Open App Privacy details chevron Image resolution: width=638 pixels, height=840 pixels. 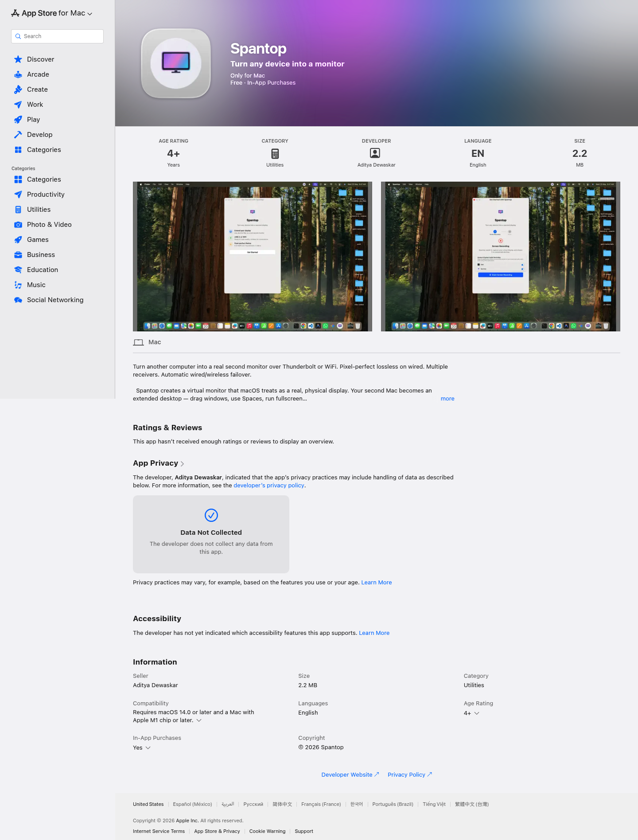[182, 464]
